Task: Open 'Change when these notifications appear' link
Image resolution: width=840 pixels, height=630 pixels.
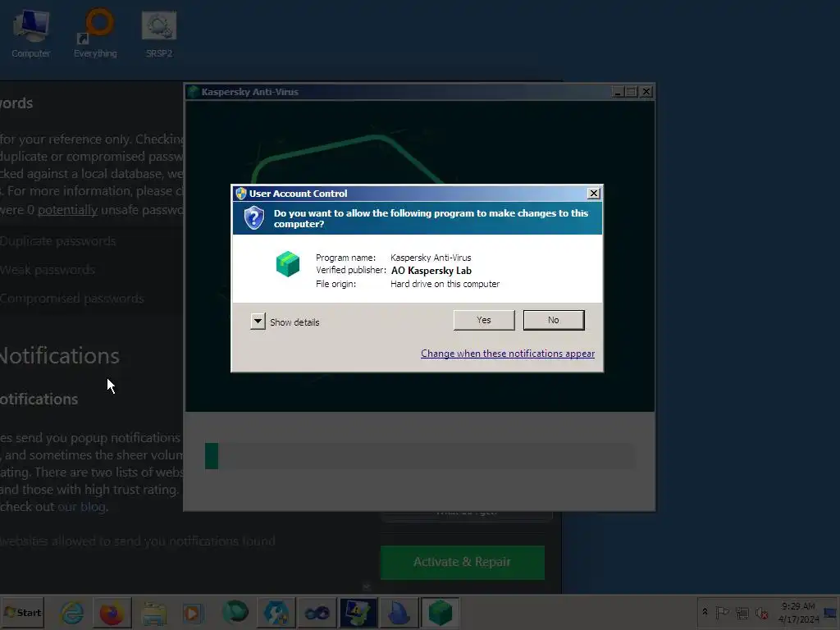Action: pyautogui.click(x=507, y=354)
